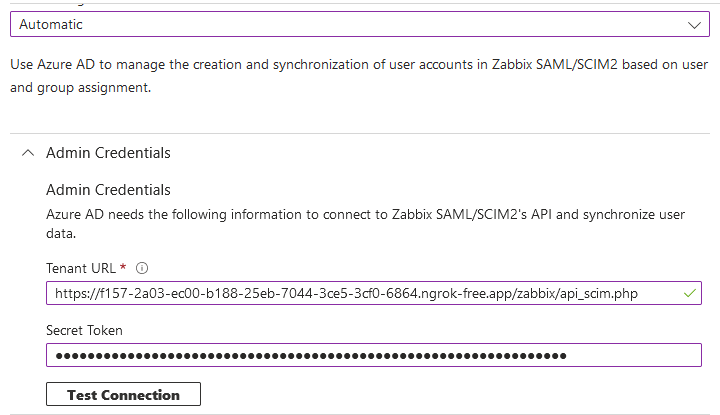Focus the Secret Token password field

tap(374, 355)
